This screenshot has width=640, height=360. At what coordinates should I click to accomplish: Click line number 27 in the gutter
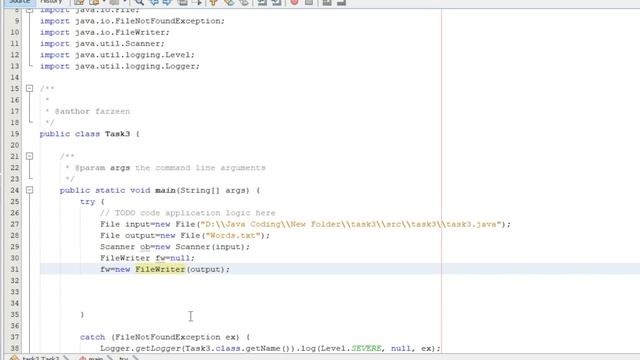tap(15, 224)
